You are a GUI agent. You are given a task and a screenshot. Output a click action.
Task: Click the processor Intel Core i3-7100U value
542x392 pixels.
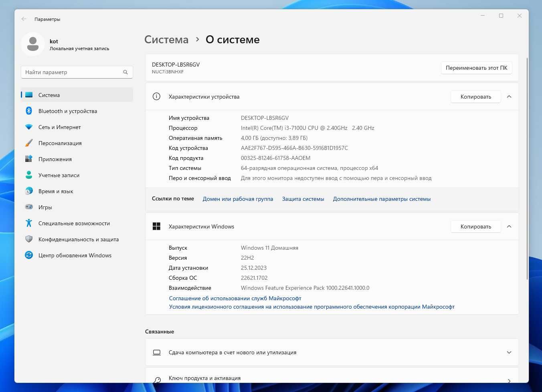tap(307, 128)
